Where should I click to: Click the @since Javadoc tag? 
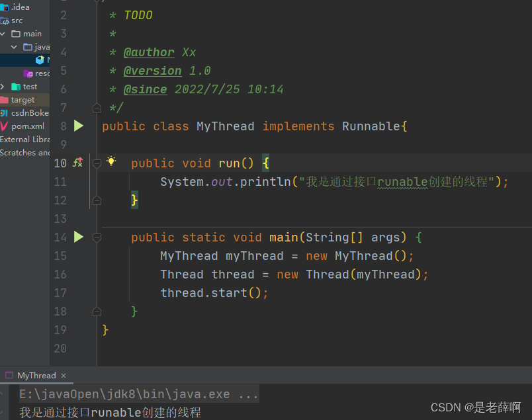(x=145, y=89)
